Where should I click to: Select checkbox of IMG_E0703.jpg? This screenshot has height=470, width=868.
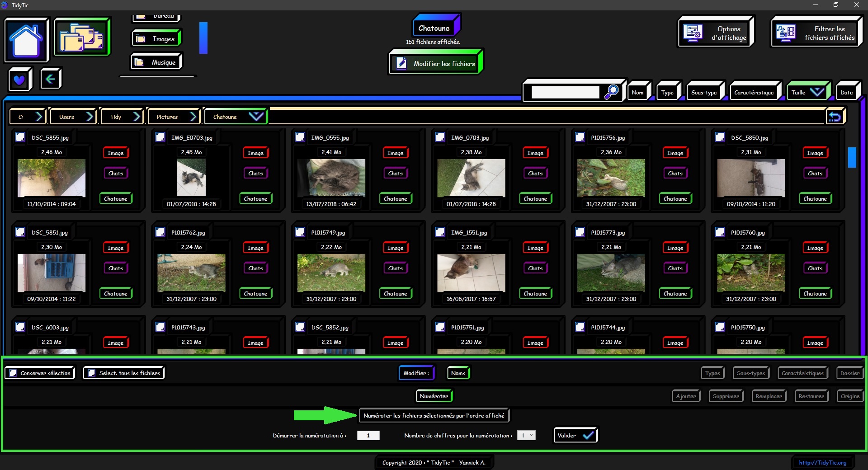[x=160, y=137]
